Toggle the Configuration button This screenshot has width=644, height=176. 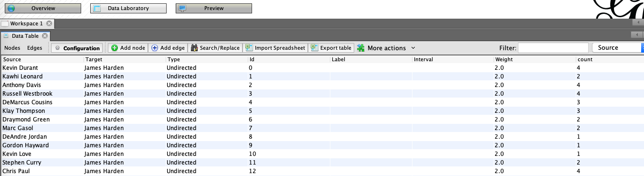pos(77,48)
